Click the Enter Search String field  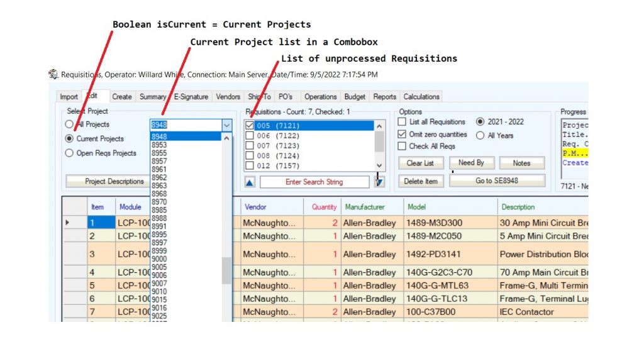[314, 182]
